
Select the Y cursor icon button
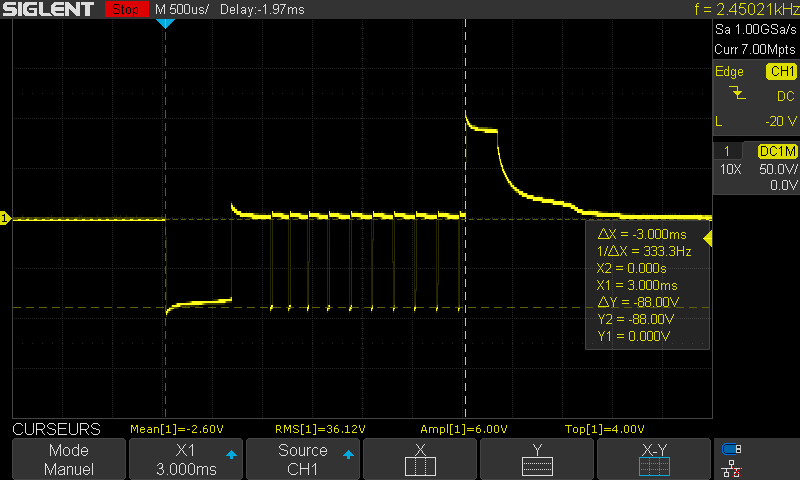click(537, 459)
